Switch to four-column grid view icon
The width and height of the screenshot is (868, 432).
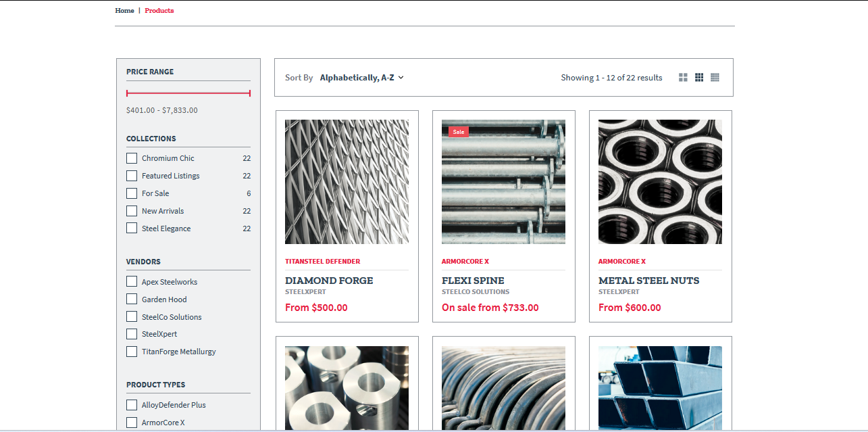[715, 78]
